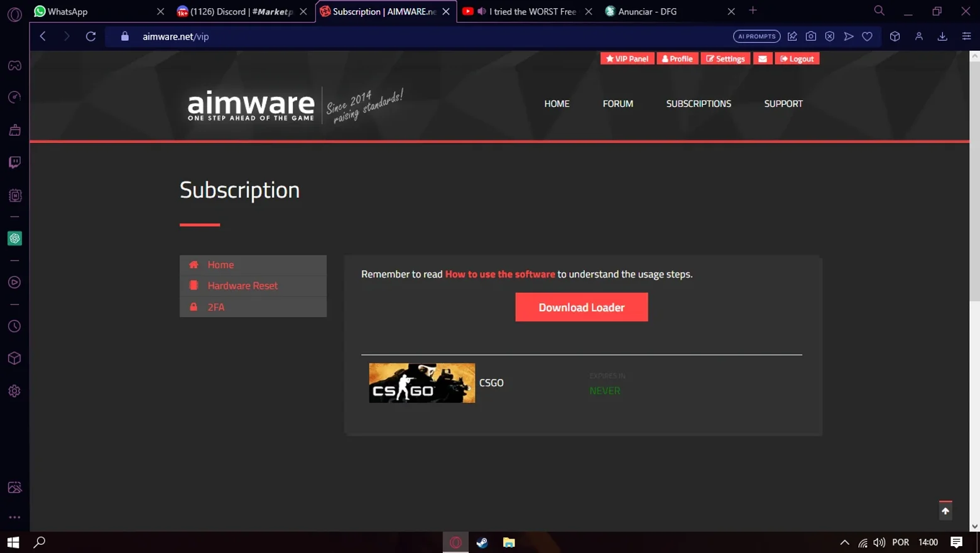Close the WhatsApp tab
The image size is (980, 553).
[x=160, y=11]
